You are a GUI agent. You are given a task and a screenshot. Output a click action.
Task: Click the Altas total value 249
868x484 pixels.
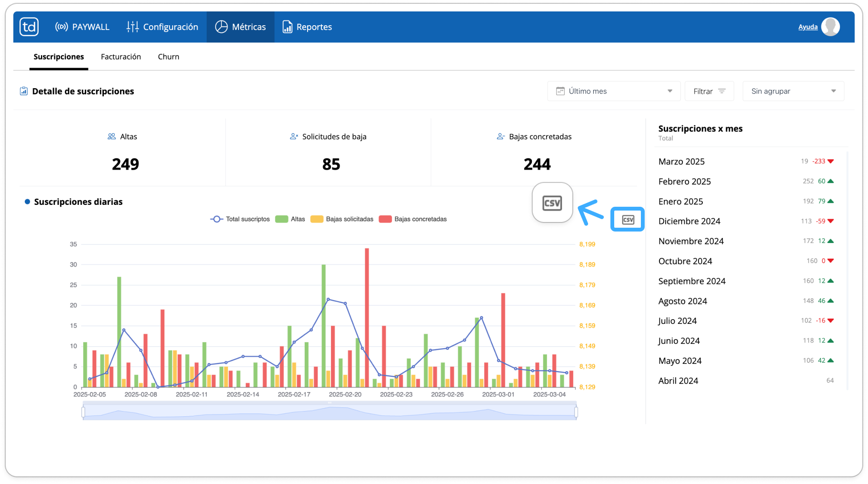click(x=126, y=164)
